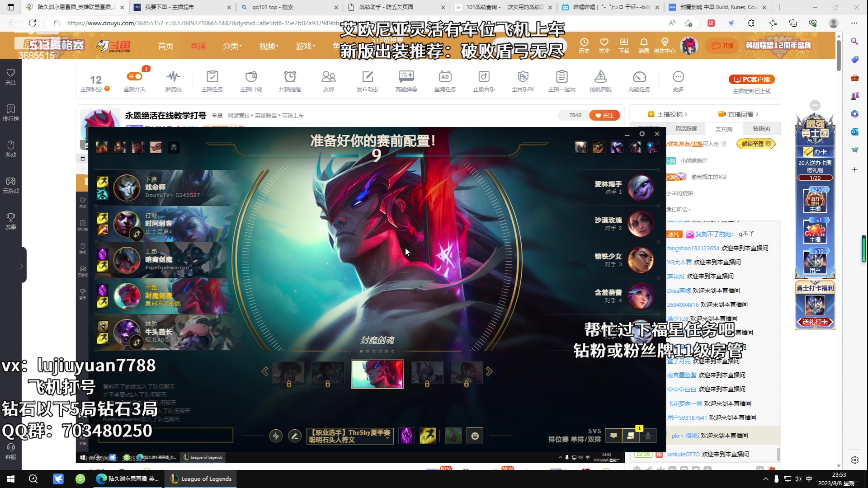Screen dimensions: 868x488
Task: Toggle the notes panel with badge
Action: click(631, 436)
